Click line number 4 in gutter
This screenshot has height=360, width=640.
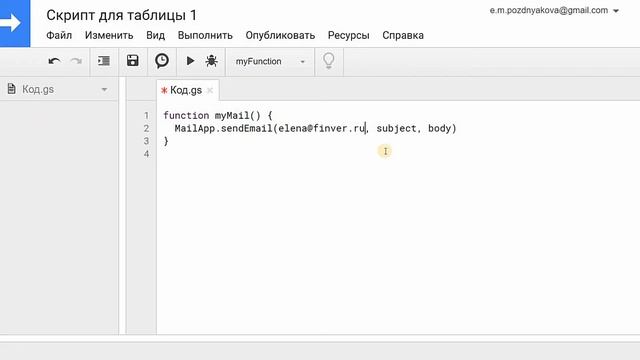(x=146, y=154)
